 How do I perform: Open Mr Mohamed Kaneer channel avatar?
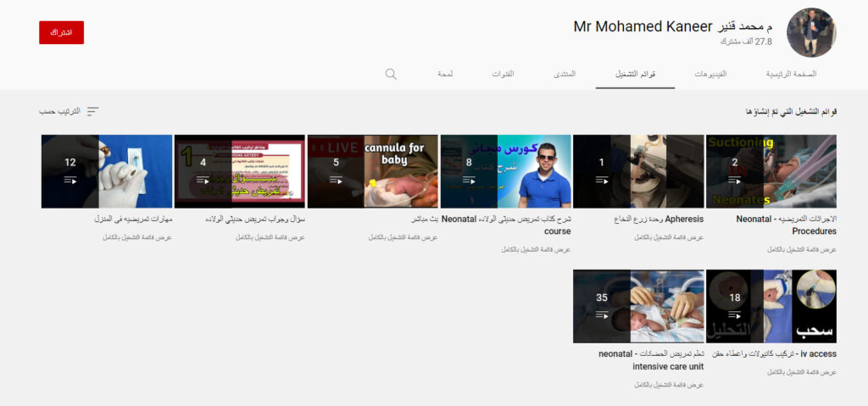click(x=811, y=33)
